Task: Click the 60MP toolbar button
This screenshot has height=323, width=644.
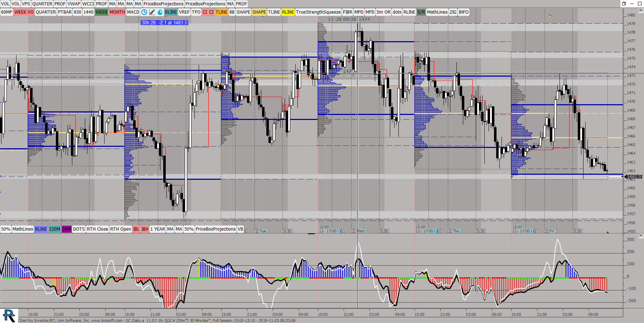Action: click(x=7, y=12)
